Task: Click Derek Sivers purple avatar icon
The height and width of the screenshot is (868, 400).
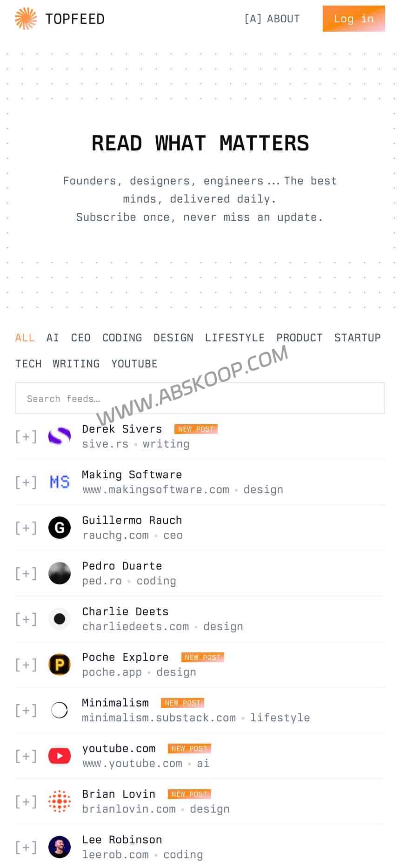Action: coord(60,436)
